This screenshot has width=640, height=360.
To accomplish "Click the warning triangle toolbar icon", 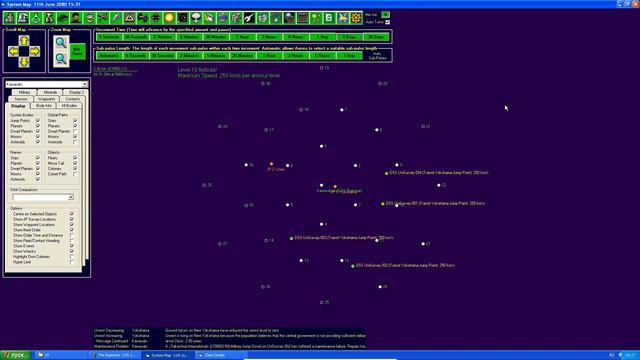I will point(129,18).
